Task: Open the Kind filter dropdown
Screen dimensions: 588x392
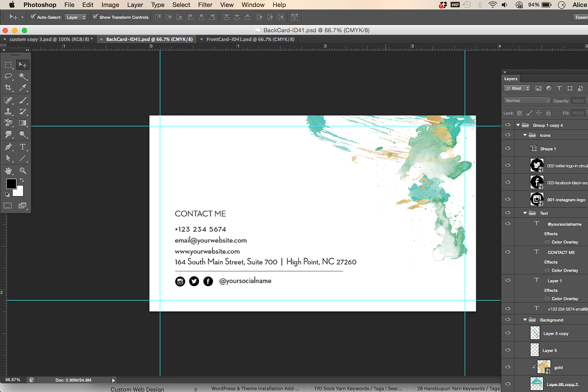Action: 517,88
